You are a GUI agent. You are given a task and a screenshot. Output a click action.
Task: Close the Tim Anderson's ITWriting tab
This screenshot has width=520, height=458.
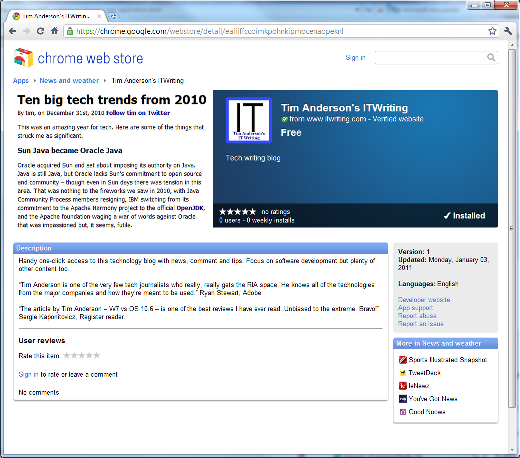pos(99,16)
